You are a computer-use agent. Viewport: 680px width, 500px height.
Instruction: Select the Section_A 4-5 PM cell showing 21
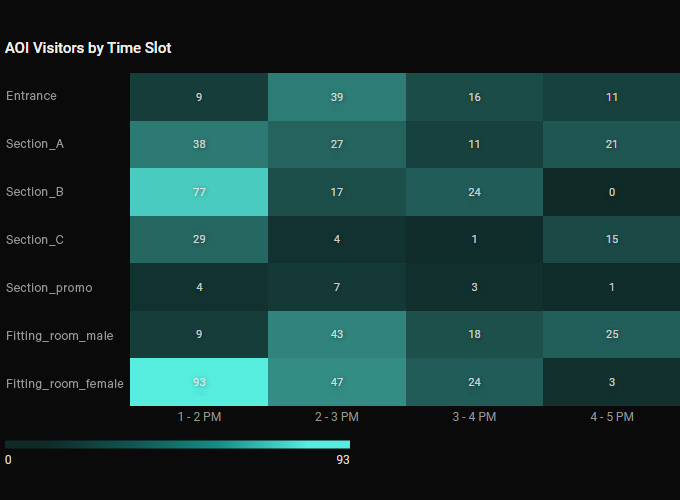coord(611,144)
